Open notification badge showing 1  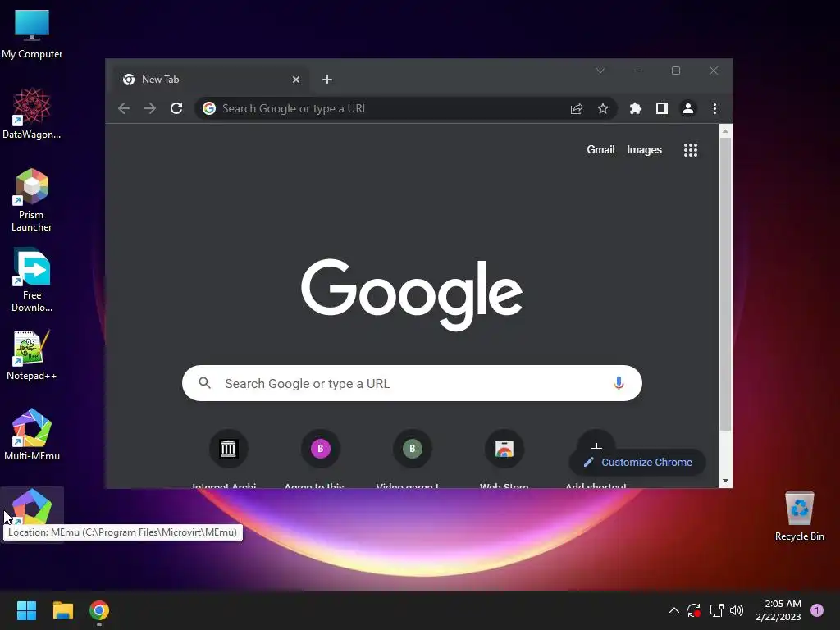[817, 610]
